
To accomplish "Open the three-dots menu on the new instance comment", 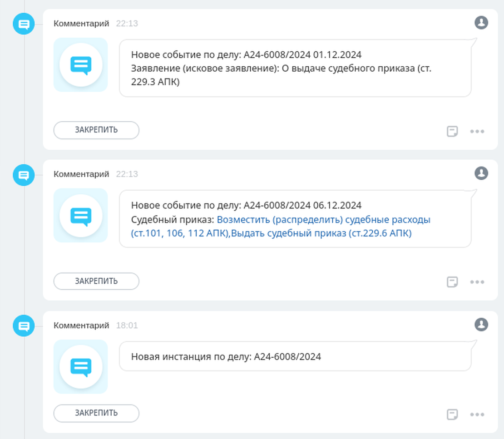I will click(477, 414).
